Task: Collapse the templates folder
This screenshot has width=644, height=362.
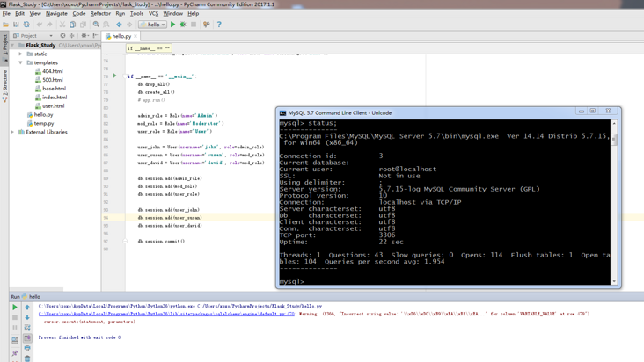Action: coord(21,62)
